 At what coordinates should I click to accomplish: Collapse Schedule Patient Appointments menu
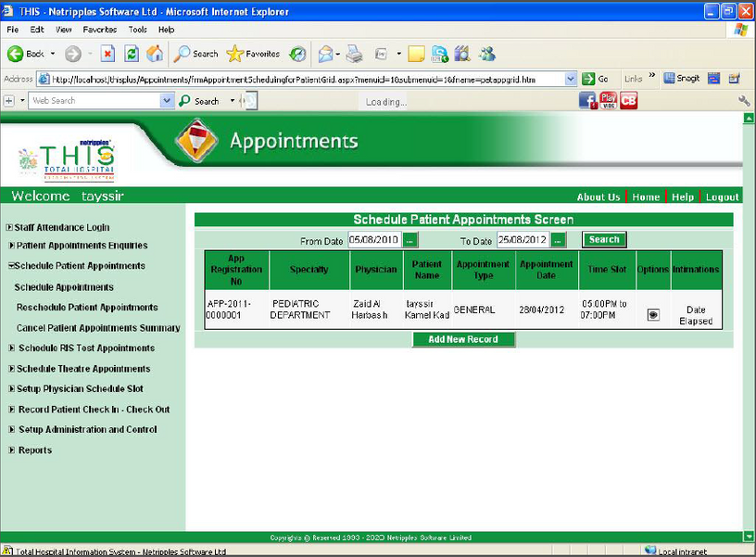coord(11,265)
